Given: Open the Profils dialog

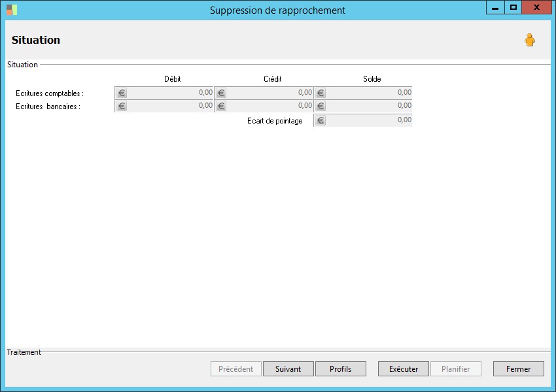Looking at the screenshot, I should click(340, 368).
